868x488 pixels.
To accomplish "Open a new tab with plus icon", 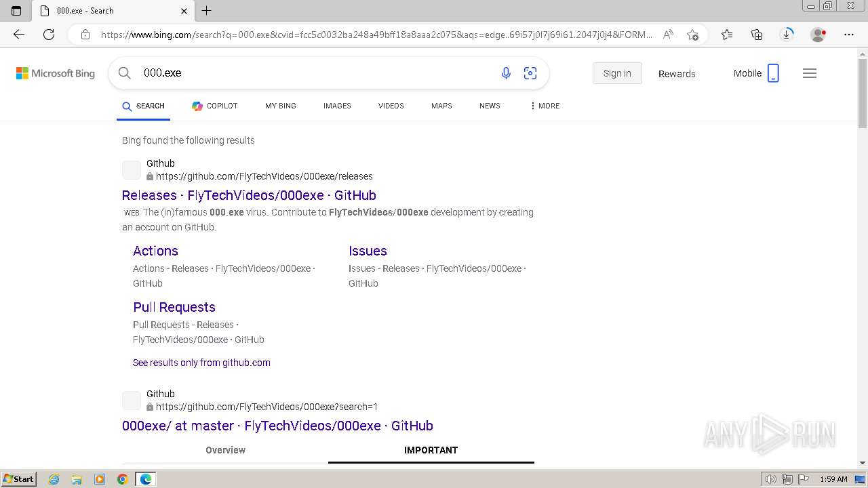I will 207,11.
